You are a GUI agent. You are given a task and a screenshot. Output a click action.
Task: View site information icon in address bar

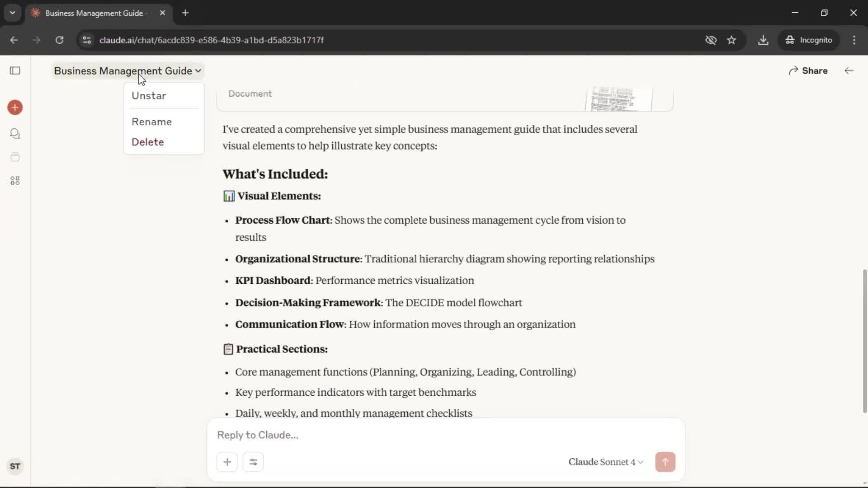click(87, 40)
